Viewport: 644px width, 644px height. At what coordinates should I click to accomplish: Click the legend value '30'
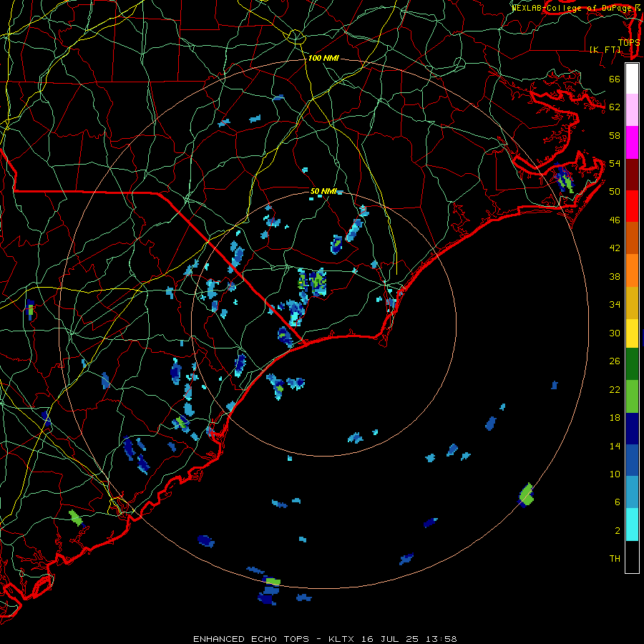tap(615, 333)
